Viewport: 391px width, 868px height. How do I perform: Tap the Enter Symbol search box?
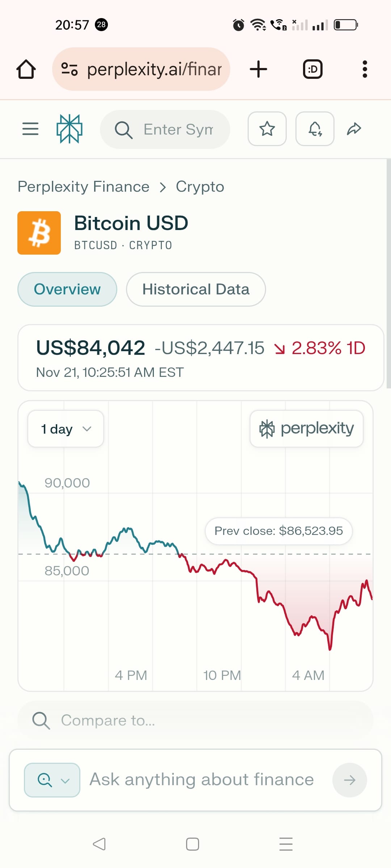[x=165, y=129]
